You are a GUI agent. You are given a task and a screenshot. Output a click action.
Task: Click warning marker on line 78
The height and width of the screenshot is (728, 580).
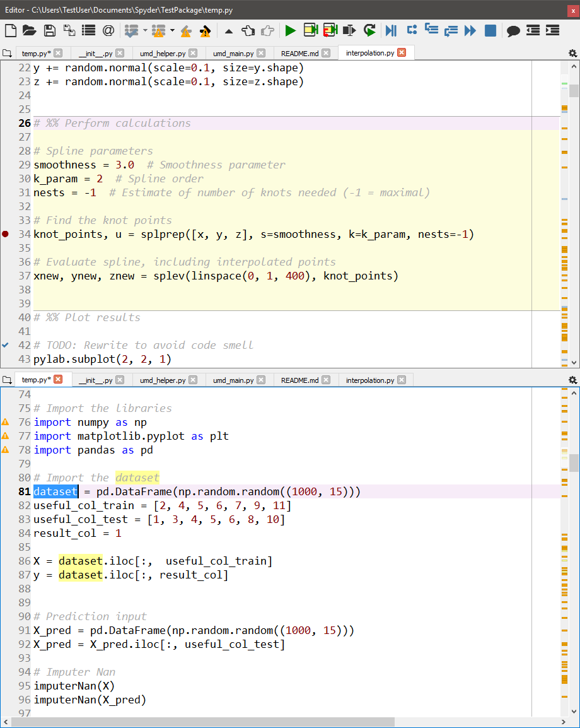point(5,450)
